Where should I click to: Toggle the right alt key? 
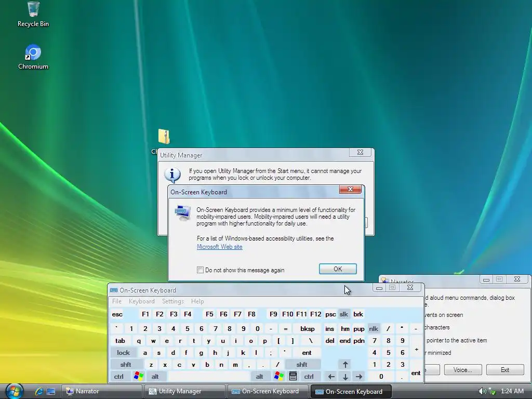click(x=260, y=376)
